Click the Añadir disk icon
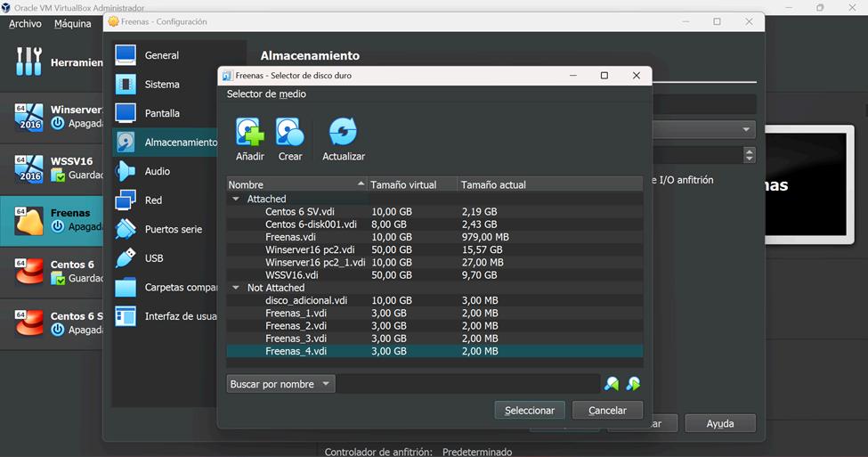The height and width of the screenshot is (457, 868). 249,132
